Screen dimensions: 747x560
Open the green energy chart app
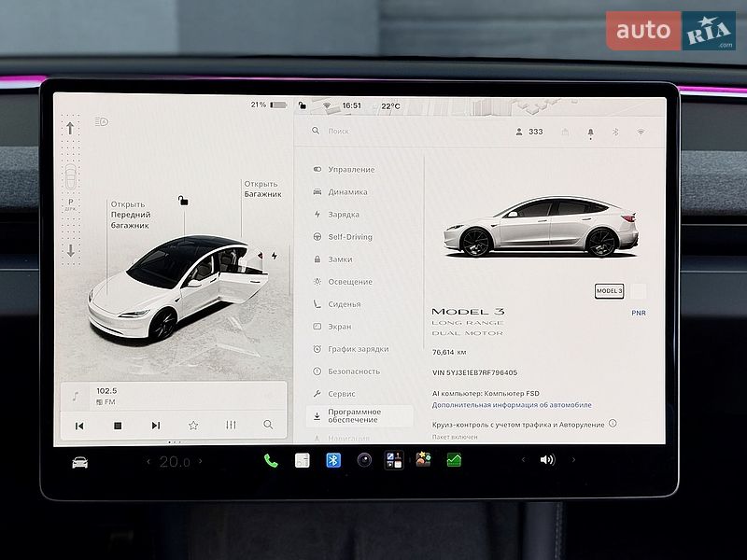tap(454, 459)
